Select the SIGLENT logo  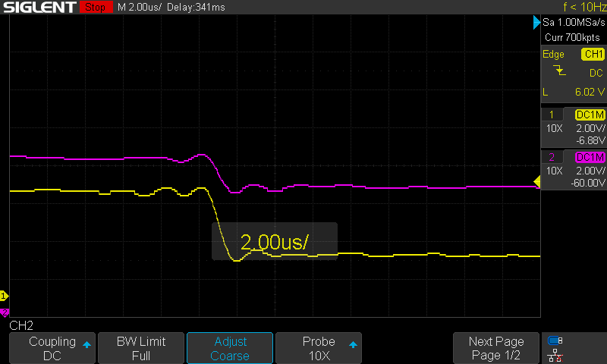tap(39, 7)
